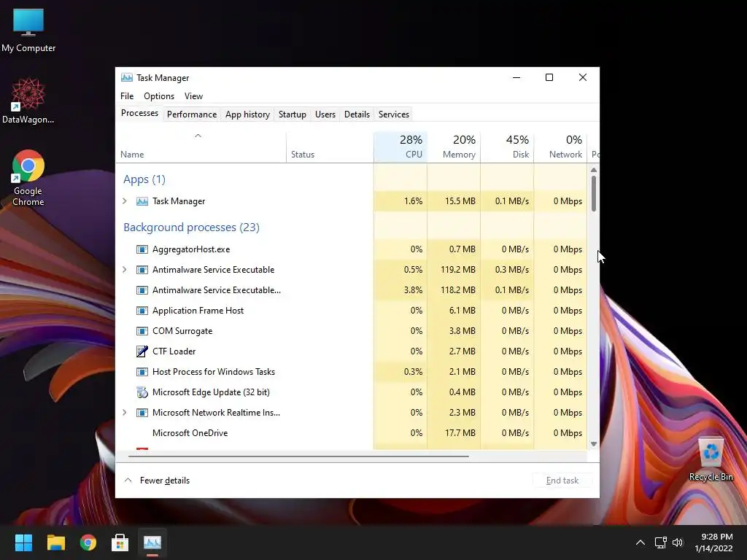The image size is (747, 560).
Task: Open the File menu
Action: click(127, 96)
